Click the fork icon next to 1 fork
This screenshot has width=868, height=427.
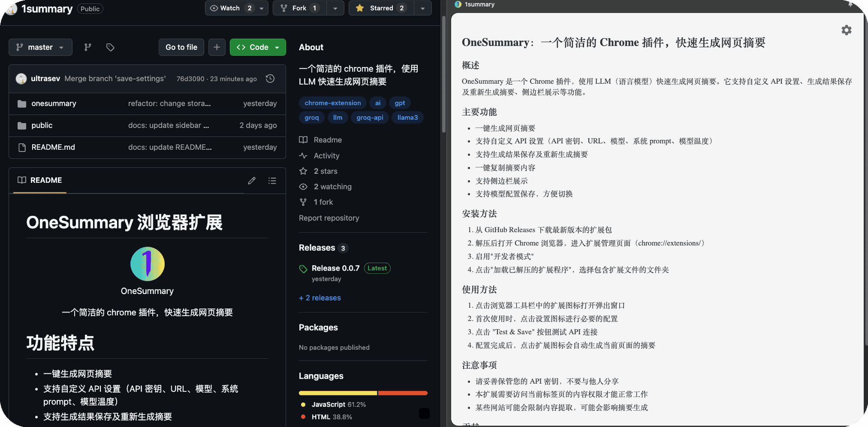click(303, 202)
